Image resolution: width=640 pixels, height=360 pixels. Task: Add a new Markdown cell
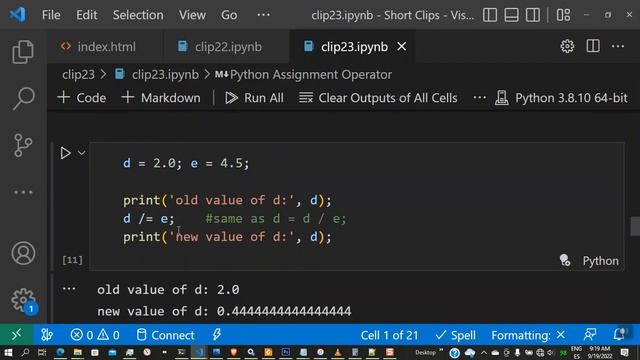pos(161,98)
